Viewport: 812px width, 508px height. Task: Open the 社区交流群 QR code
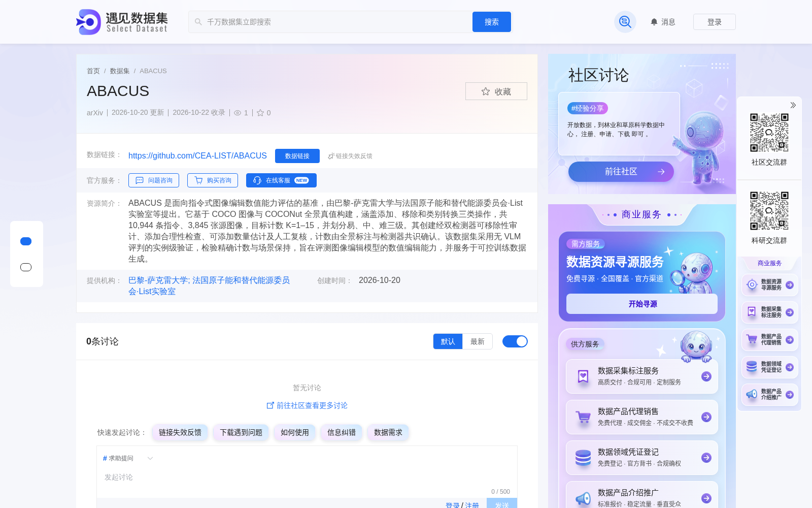point(769,133)
